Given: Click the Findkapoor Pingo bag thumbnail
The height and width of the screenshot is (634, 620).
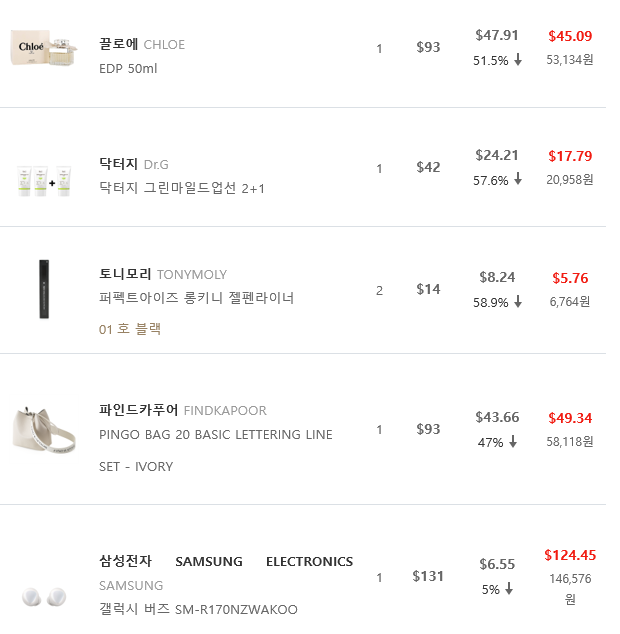Looking at the screenshot, I should pos(44,430).
